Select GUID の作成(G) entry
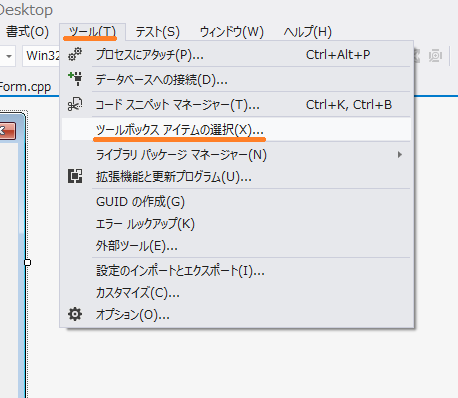The image size is (458, 398). pyautogui.click(x=236, y=202)
